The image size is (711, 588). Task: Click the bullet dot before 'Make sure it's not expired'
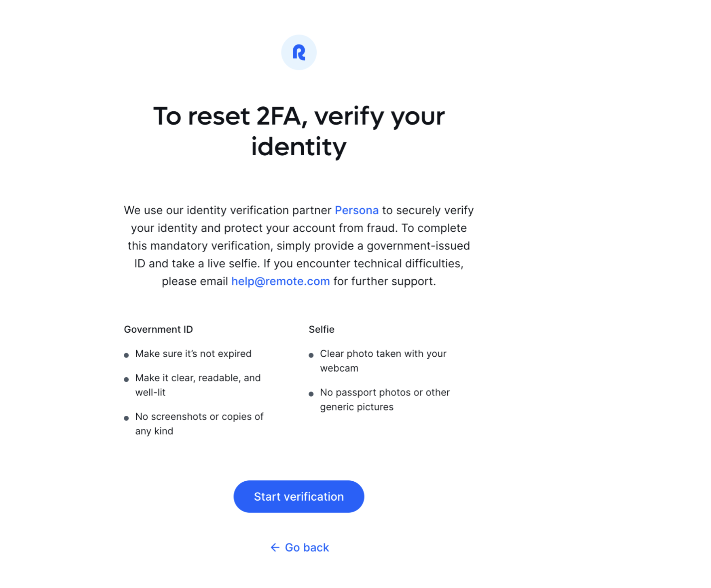click(x=126, y=355)
